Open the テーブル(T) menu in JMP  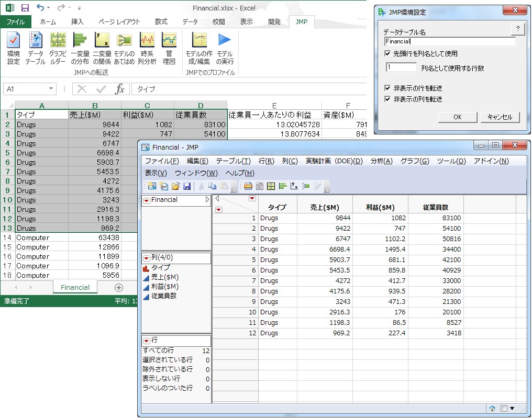(x=234, y=161)
